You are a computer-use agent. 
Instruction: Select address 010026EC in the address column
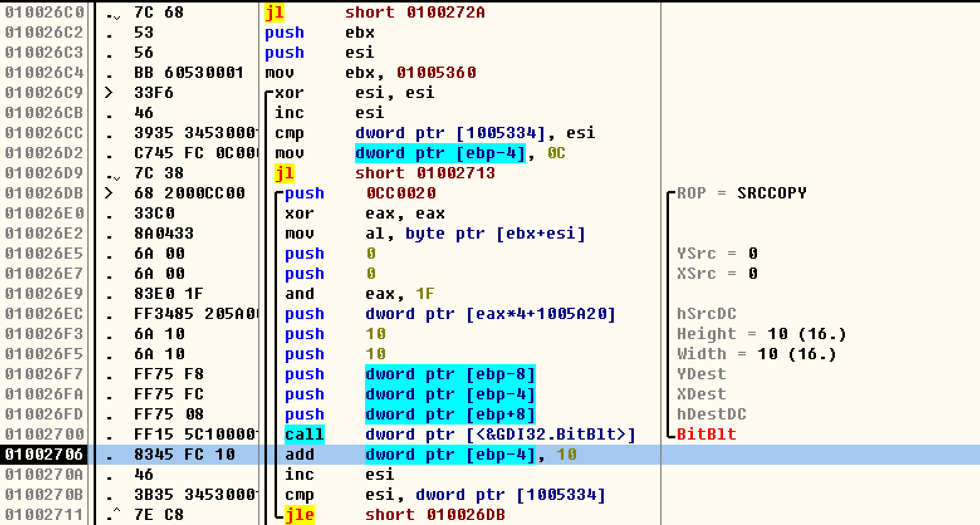pyautogui.click(x=44, y=314)
